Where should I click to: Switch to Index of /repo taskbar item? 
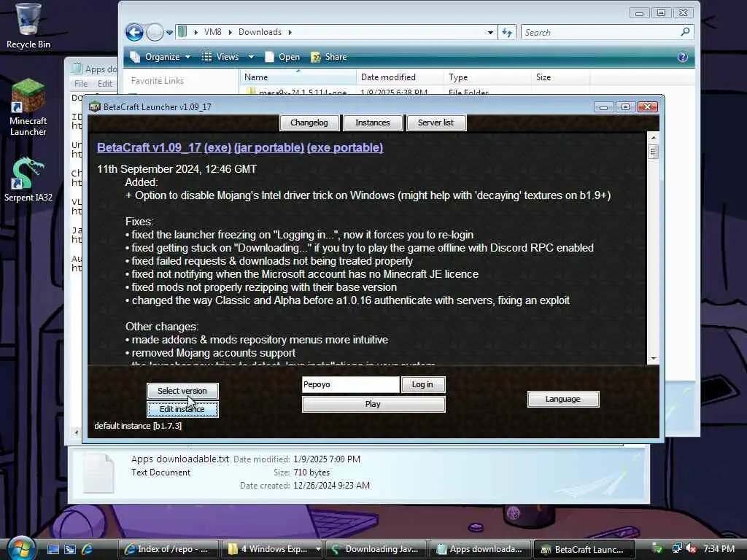tap(168, 550)
